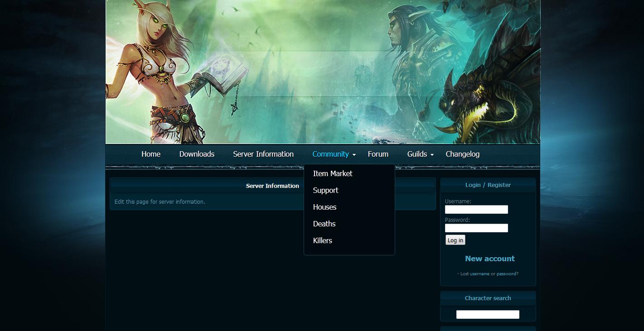Image resolution: width=644 pixels, height=331 pixels.
Task: Focus the Username input field
Action: point(476,209)
